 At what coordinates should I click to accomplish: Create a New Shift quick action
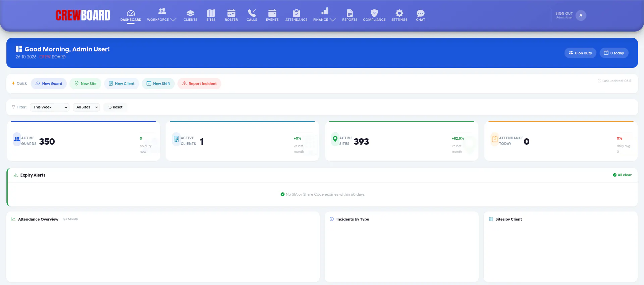[158, 84]
